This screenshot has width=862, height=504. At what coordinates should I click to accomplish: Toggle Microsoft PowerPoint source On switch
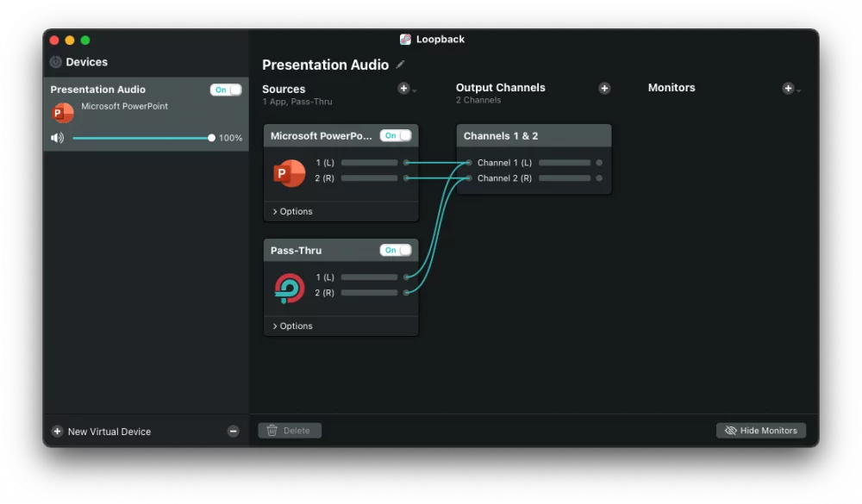396,136
